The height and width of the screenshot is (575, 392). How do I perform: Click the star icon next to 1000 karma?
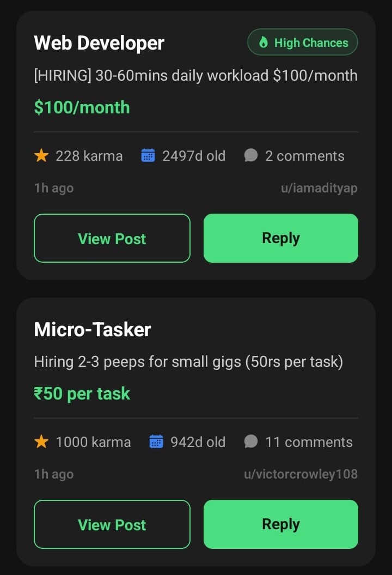point(41,441)
